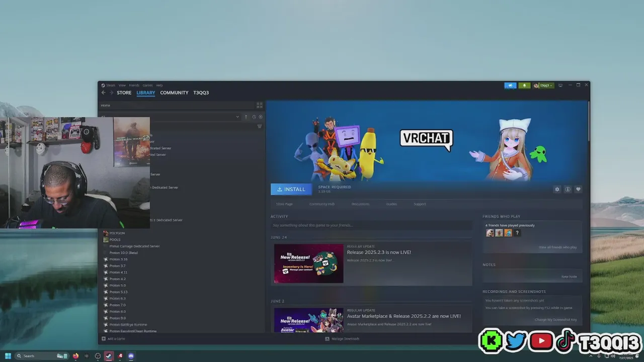Open the Friends menu
The height and width of the screenshot is (362, 644).
(x=134, y=85)
